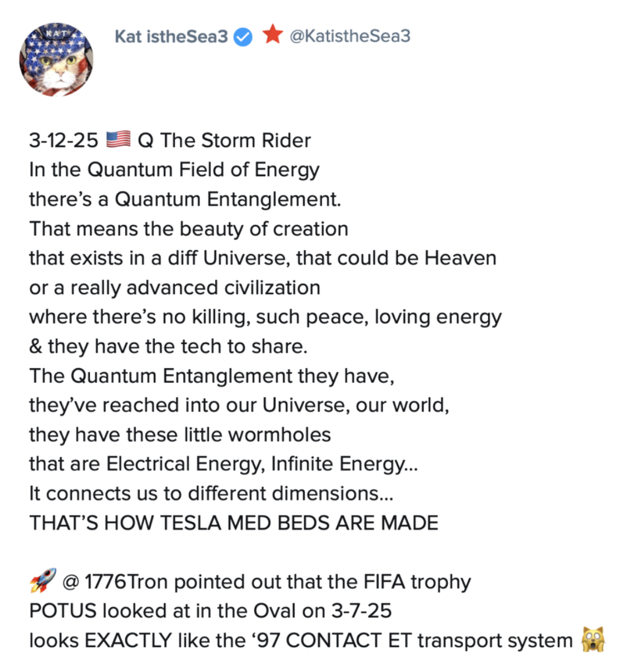Open the cat profile picture
Viewport: 622px width, 672px height.
[56, 59]
